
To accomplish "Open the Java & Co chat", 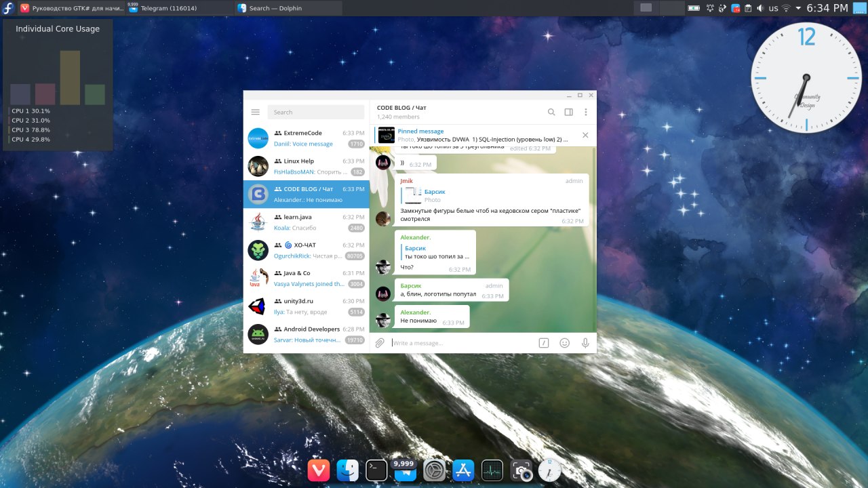I will [306, 279].
